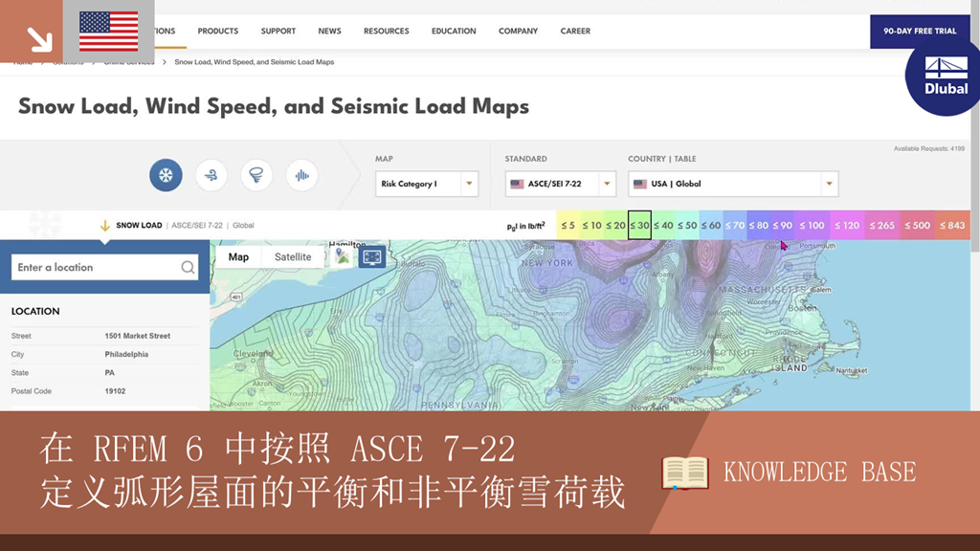Switch to Map view tab
The width and height of the screenshot is (980, 551).
[x=238, y=256]
